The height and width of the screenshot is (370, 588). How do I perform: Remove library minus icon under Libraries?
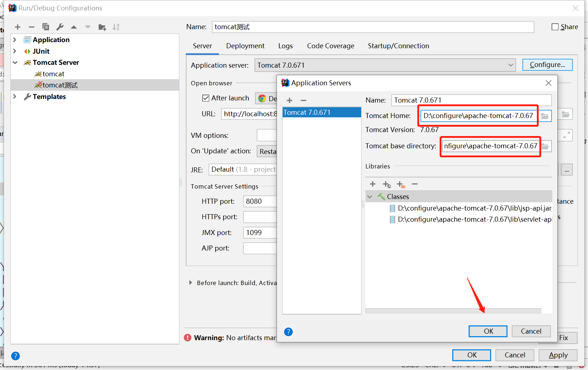(415, 184)
